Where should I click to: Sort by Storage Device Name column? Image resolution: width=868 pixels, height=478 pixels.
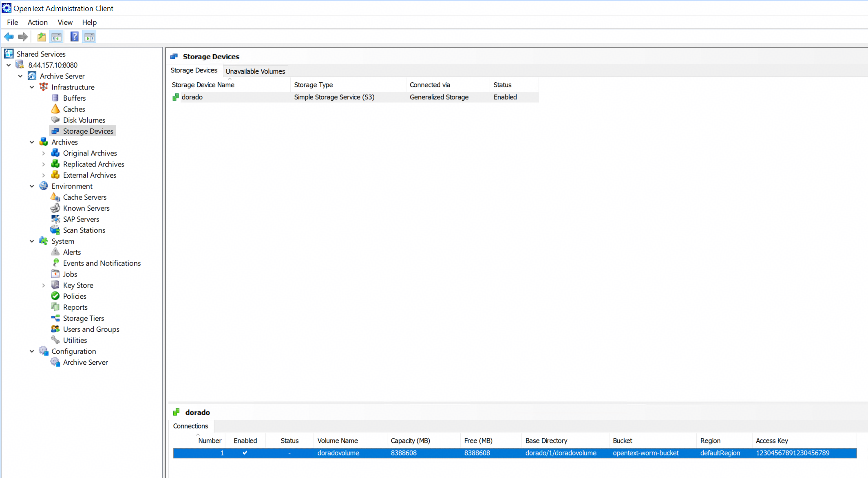230,85
